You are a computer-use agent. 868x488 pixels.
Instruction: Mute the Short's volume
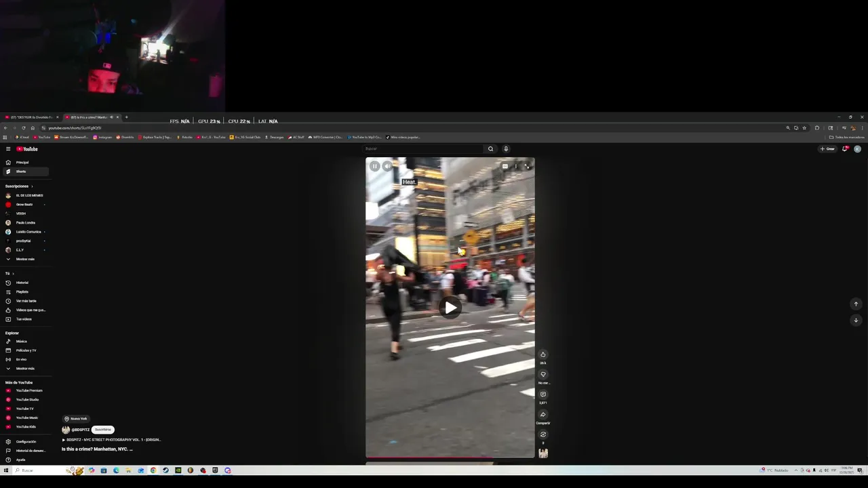pyautogui.click(x=387, y=166)
